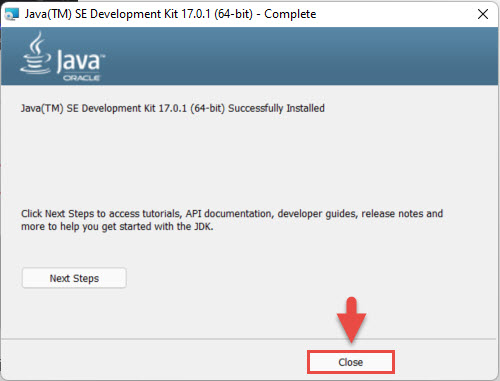Click the 'Click Next Steps to access tutorials' paragraph

pos(232,220)
